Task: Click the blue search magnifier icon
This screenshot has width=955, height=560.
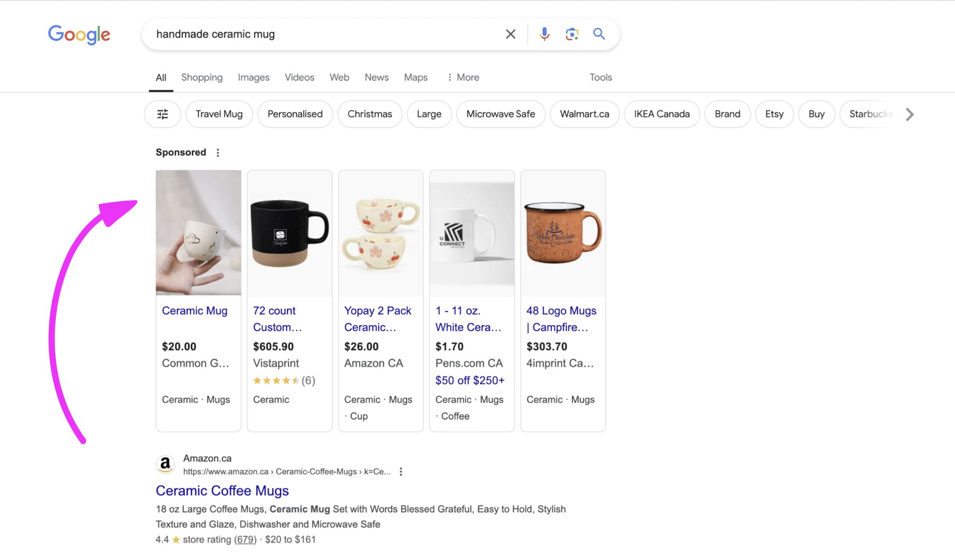Action: (599, 34)
